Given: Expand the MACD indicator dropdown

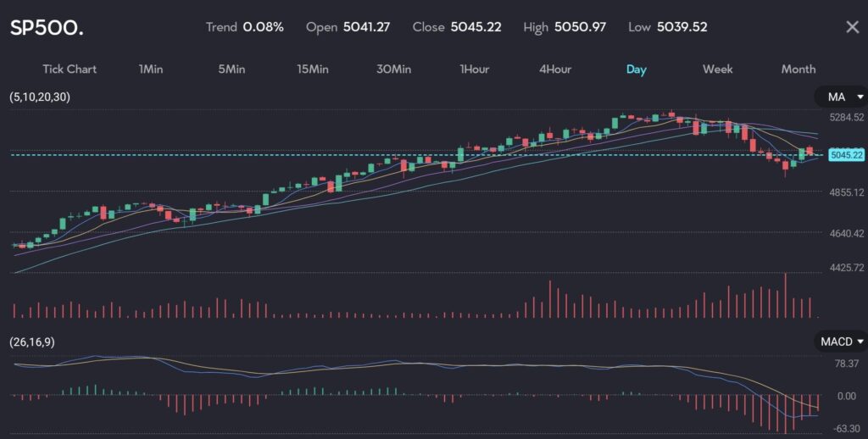Looking at the screenshot, I should pos(841,342).
